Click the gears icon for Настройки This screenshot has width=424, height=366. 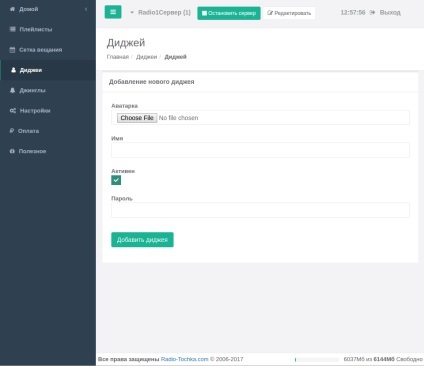13,111
